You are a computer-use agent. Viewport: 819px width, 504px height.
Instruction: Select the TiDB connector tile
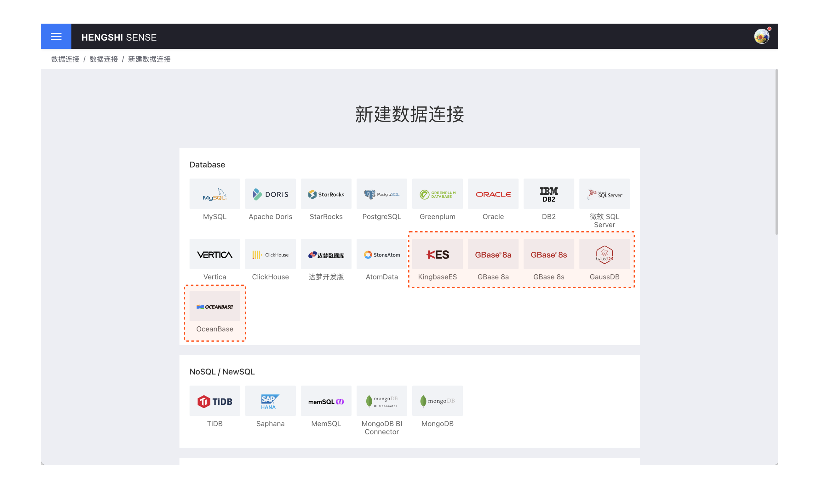tap(215, 401)
